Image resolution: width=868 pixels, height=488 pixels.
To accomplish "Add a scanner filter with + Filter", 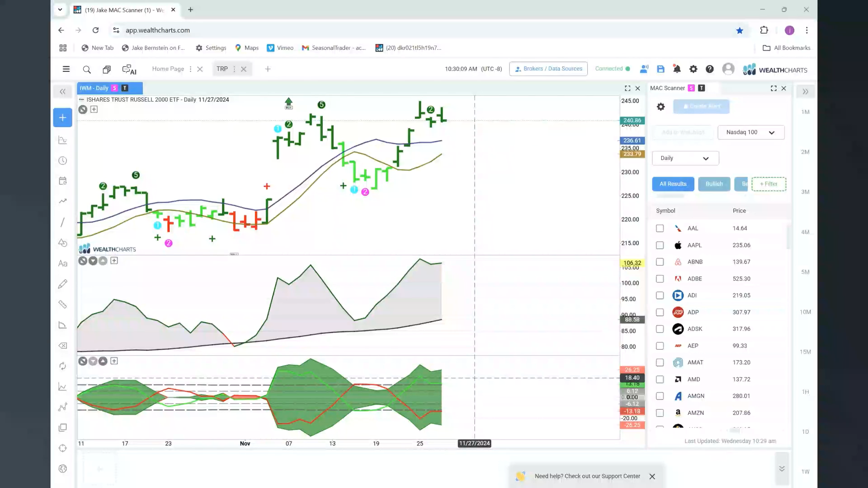I will (769, 184).
